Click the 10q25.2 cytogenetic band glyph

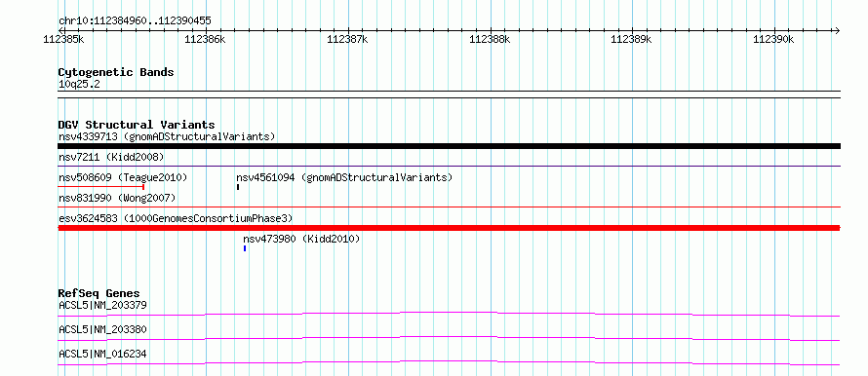(450, 94)
